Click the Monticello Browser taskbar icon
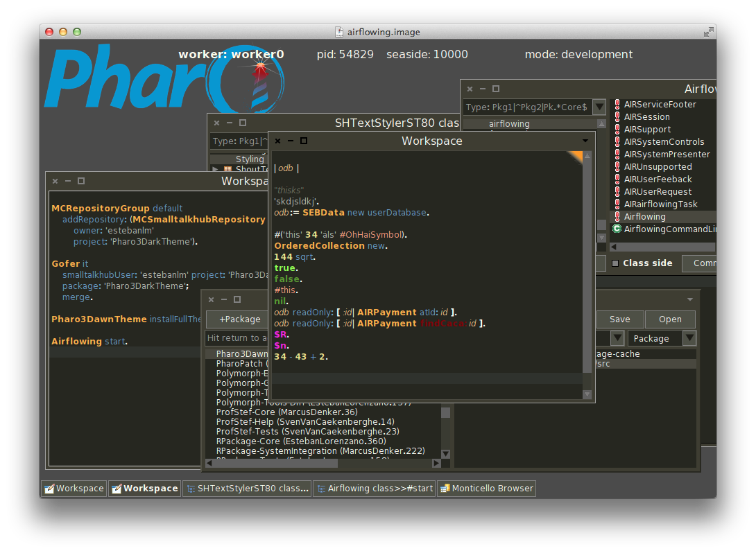Image resolution: width=756 pixels, height=553 pixels. (486, 489)
